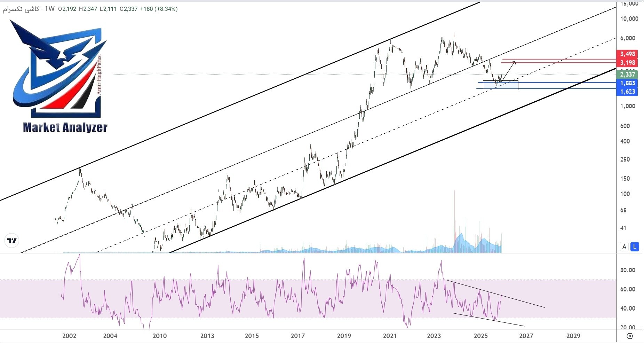Click the 2019 label on time axis
Image resolution: width=644 pixels, height=344 pixels.
[344, 336]
